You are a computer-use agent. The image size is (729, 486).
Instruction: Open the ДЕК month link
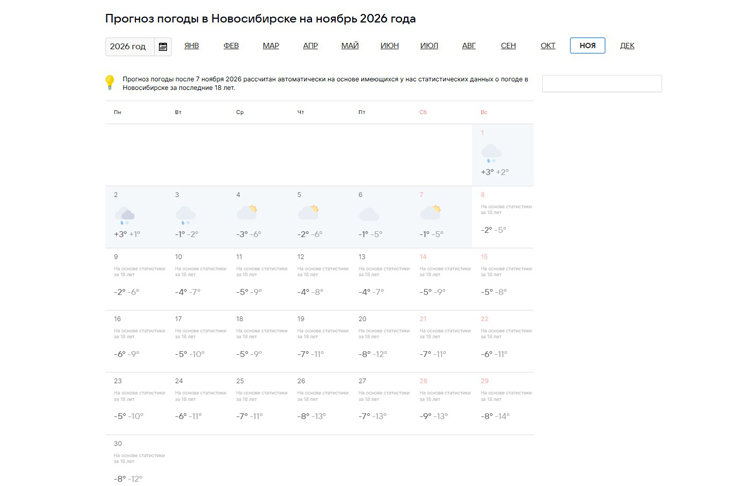pos(627,46)
